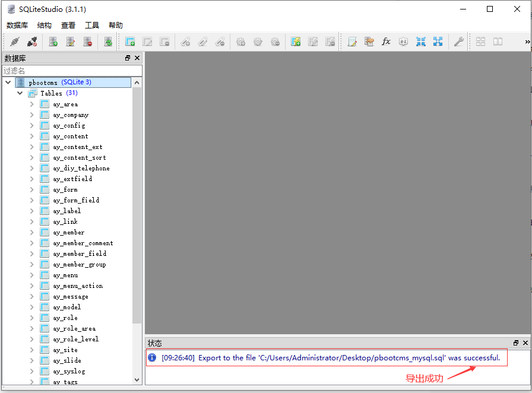Expand the ay_config table node

coord(32,126)
